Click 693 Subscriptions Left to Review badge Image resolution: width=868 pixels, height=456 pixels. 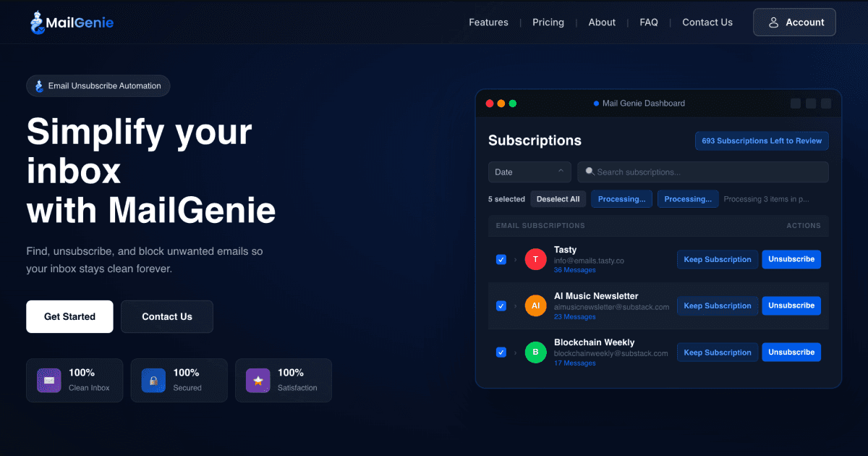[762, 141]
